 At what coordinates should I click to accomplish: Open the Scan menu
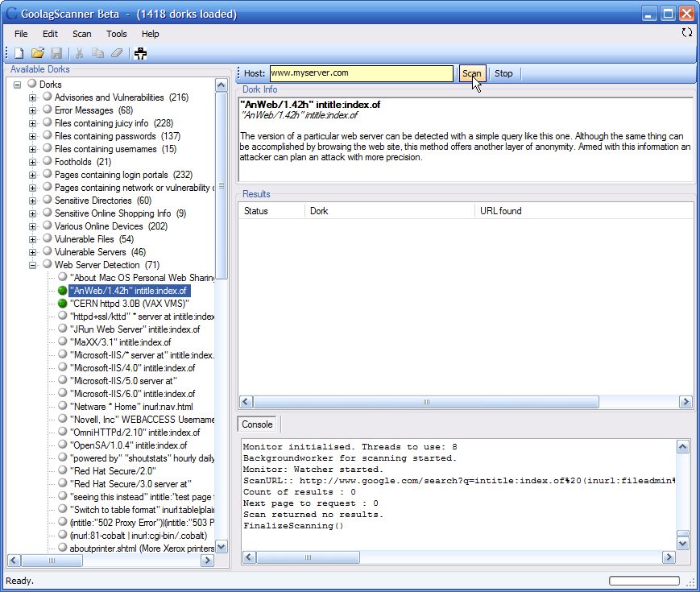81,34
